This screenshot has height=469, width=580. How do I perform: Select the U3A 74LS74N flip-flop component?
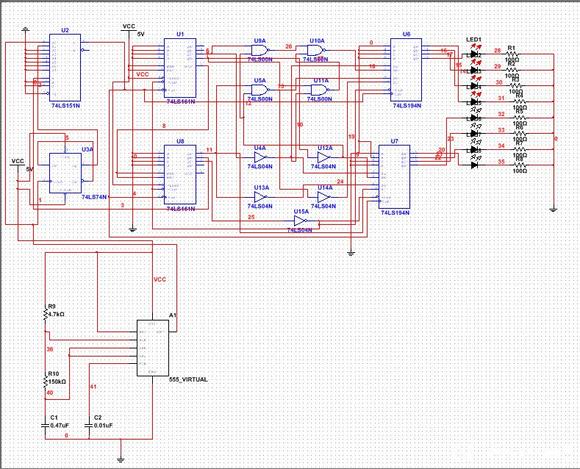coord(65,173)
